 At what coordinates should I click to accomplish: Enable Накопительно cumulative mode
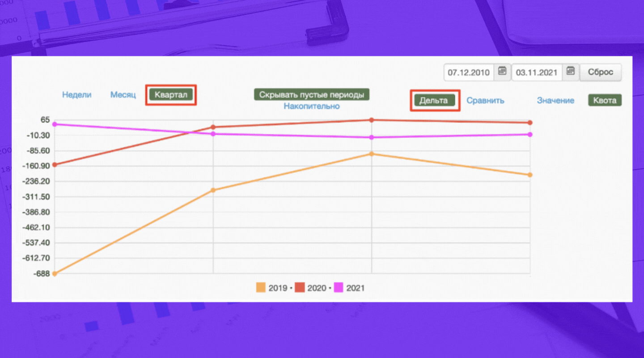312,106
